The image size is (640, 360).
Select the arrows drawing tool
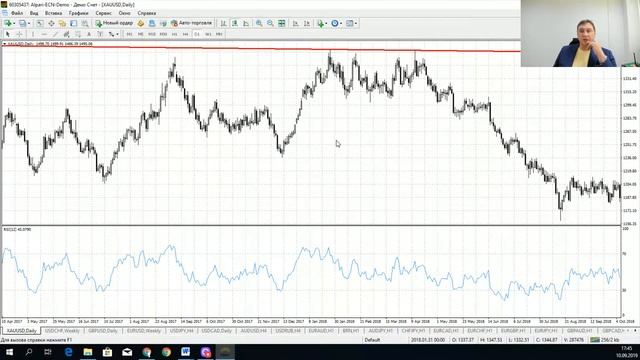(x=111, y=34)
